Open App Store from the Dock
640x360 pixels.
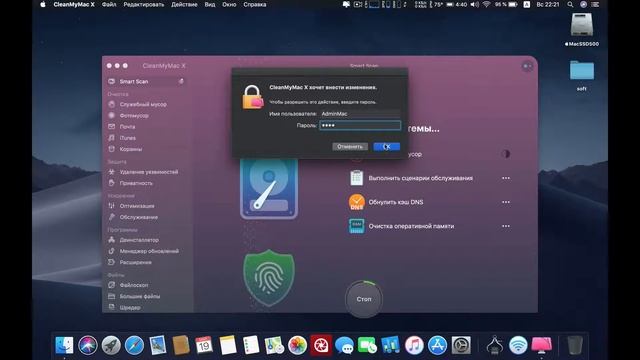coord(438,345)
